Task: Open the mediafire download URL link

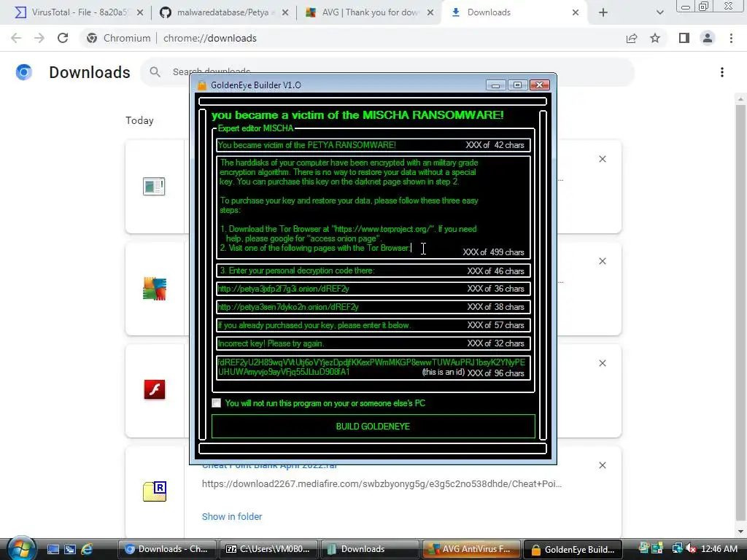Action: point(382,484)
